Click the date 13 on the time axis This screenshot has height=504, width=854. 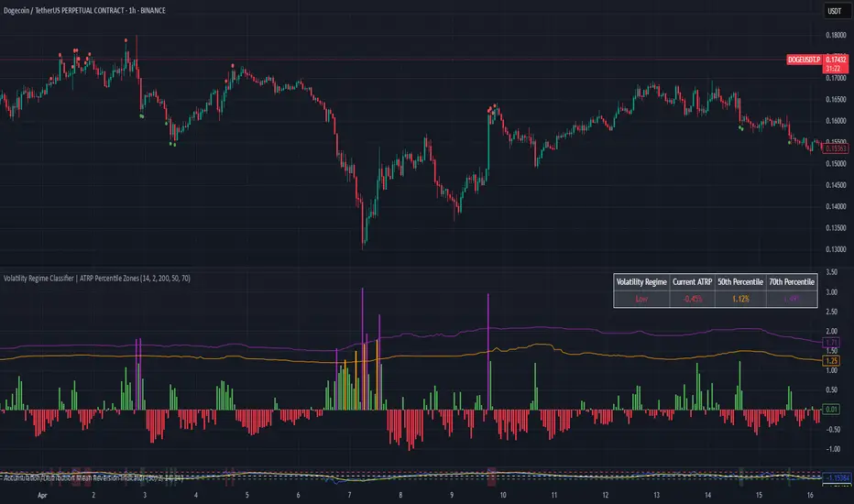tap(656, 495)
